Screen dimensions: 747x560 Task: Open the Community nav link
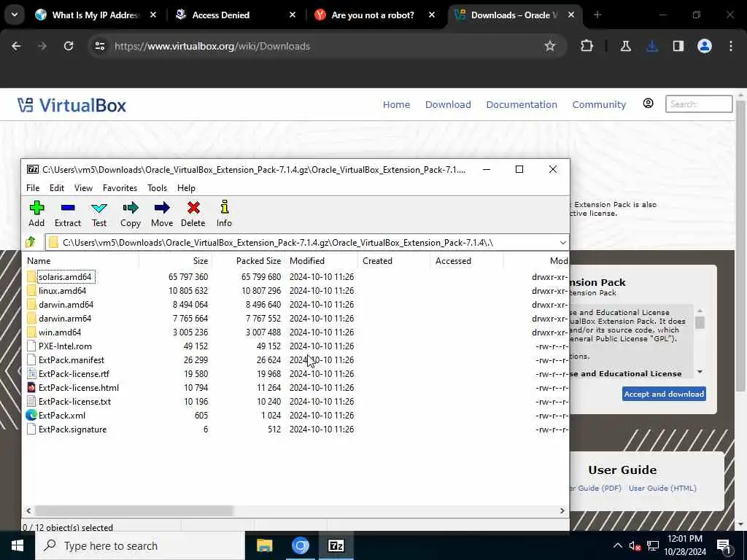tap(599, 104)
